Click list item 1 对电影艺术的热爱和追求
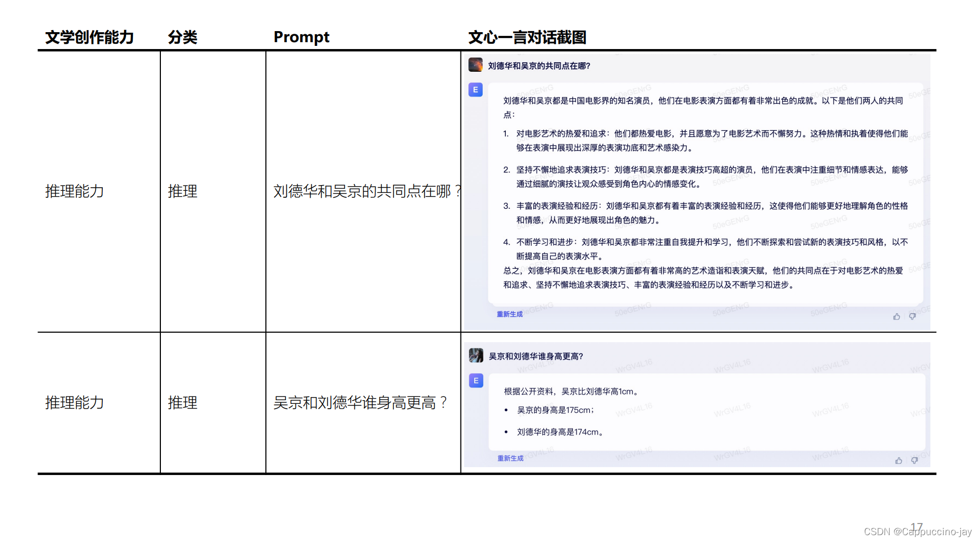 [x=706, y=141]
